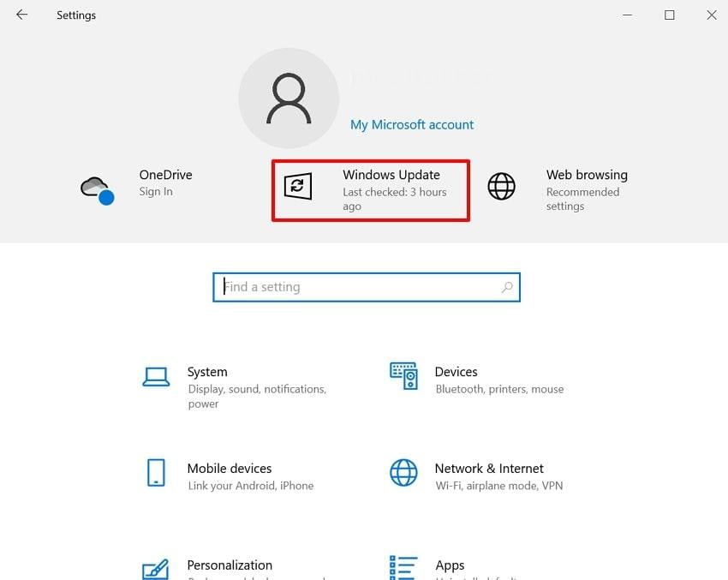Open the Personalization settings icon
This screenshot has width=728, height=580.
156,567
